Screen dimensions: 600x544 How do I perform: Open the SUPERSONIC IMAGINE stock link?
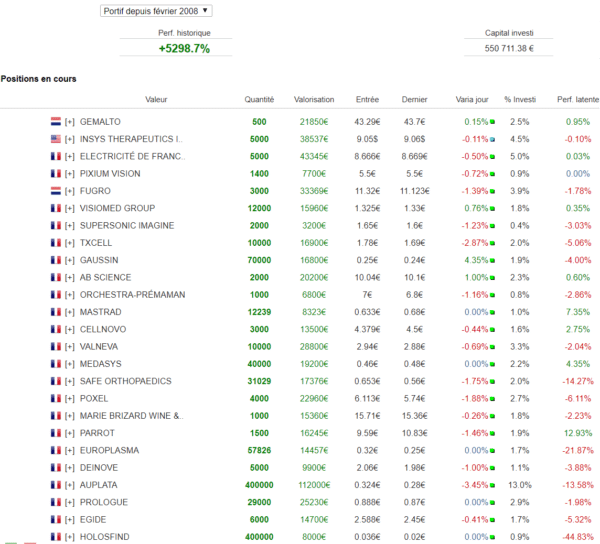pos(127,225)
